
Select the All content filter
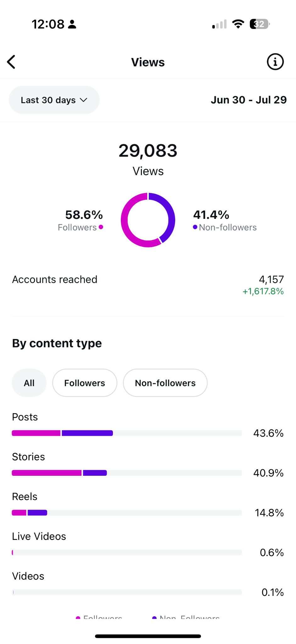(x=29, y=383)
